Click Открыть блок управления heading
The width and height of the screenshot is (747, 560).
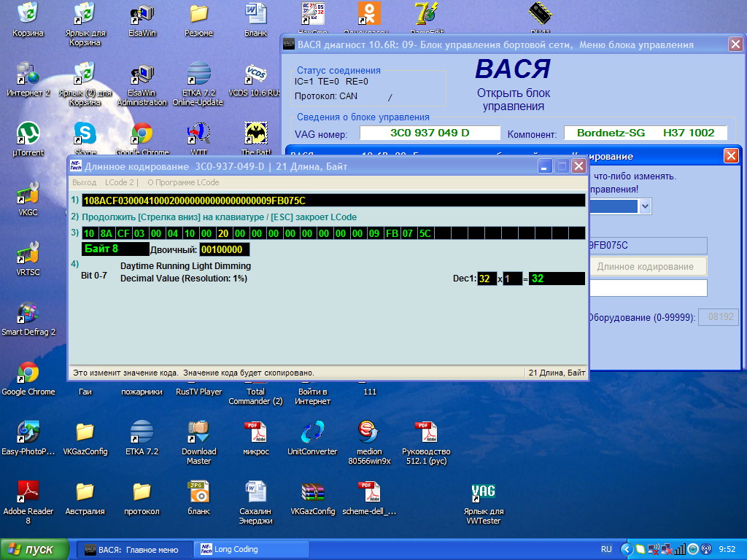(514, 99)
